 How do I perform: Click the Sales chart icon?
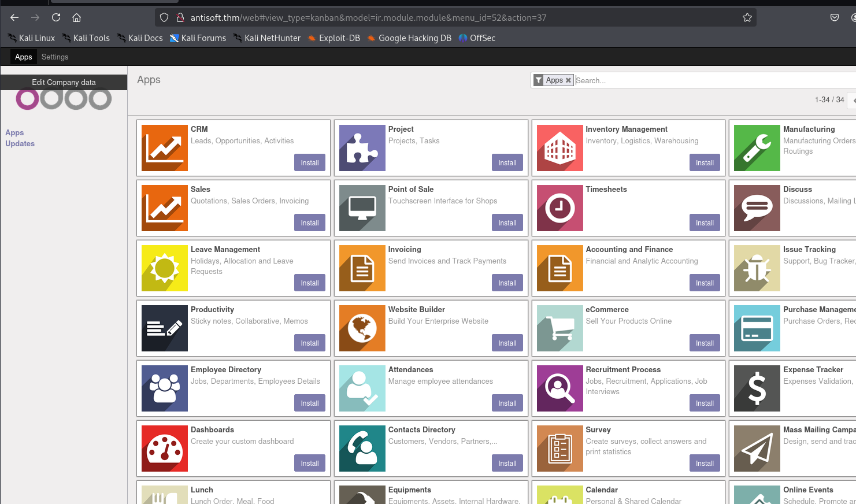click(165, 208)
